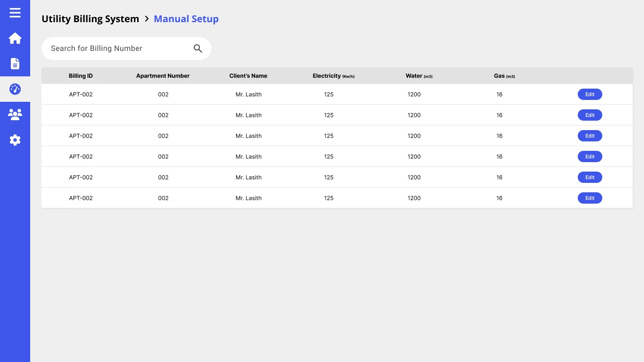Click Edit in the second table row

coord(590,115)
